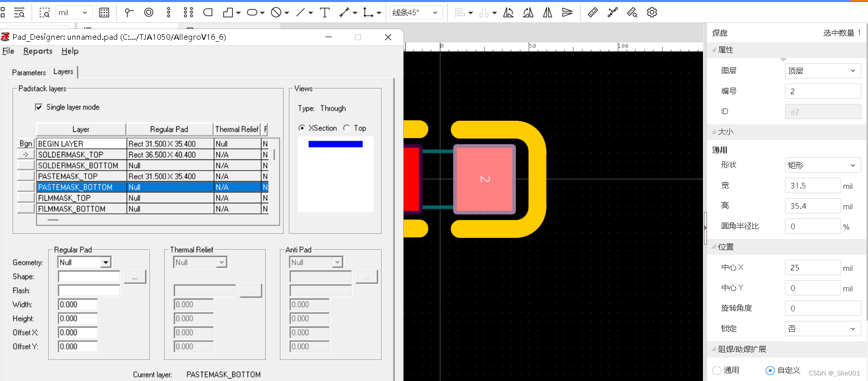Click the rotate left icon
The height and width of the screenshot is (381, 868).
coord(508,13)
